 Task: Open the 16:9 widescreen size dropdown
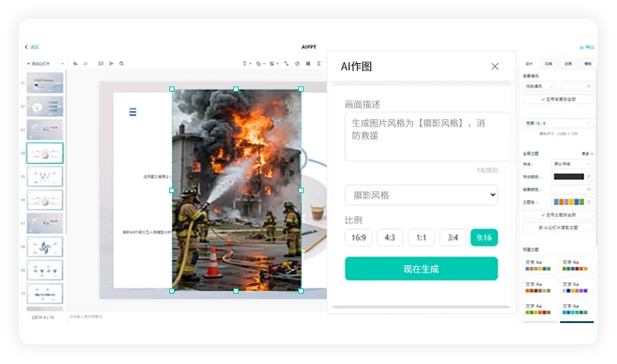tap(558, 123)
